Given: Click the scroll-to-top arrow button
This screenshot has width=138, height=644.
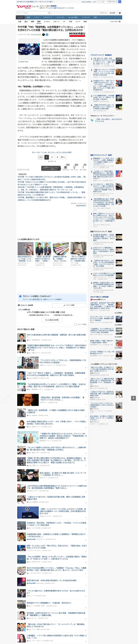Looking at the screenshot, I should point(133,398).
